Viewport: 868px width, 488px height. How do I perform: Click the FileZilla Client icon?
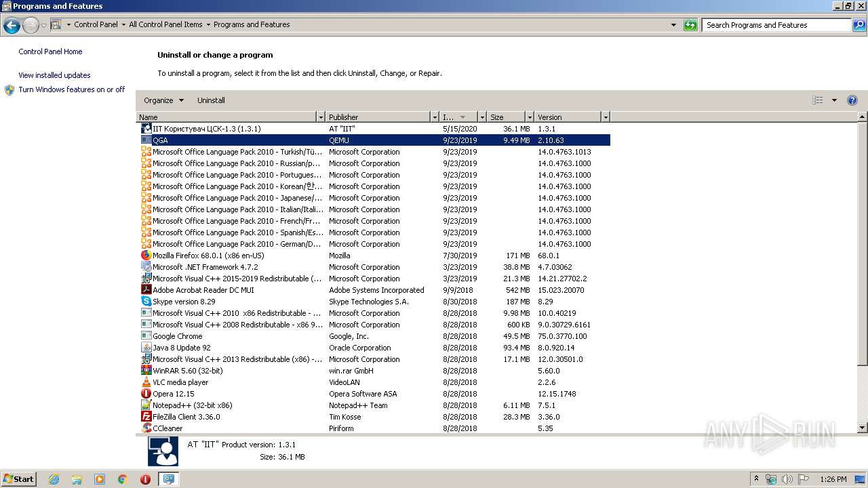pyautogui.click(x=146, y=417)
